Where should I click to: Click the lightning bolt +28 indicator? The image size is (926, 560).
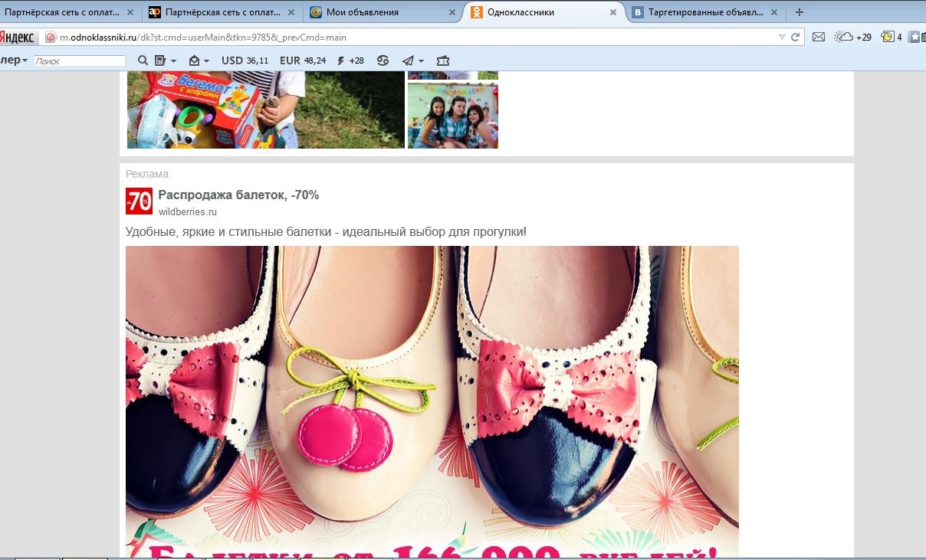(350, 61)
